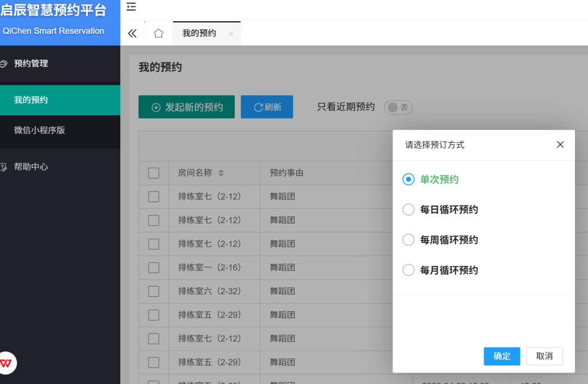
Task: Check the 排练室一（2-16） row checkbox
Action: point(154,268)
